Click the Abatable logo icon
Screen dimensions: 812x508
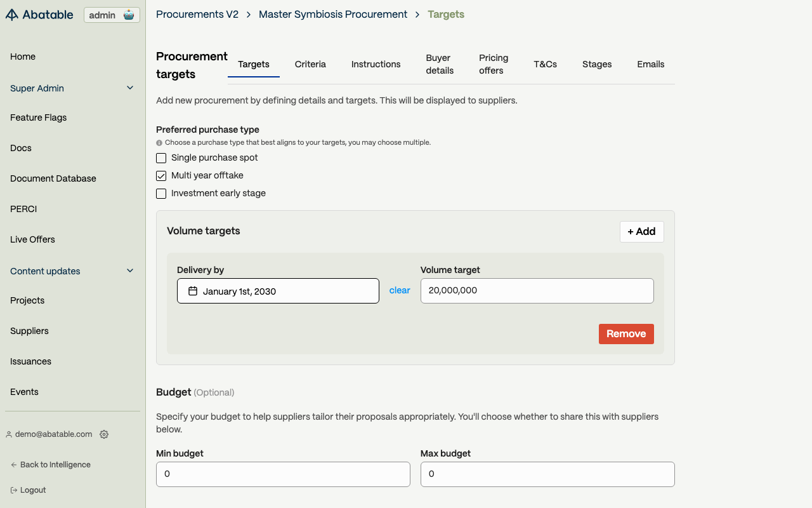(12, 15)
